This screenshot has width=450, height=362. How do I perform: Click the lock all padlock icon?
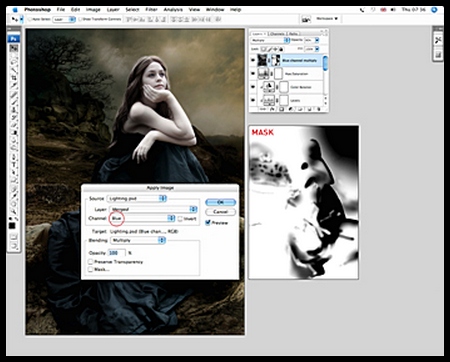point(281,49)
